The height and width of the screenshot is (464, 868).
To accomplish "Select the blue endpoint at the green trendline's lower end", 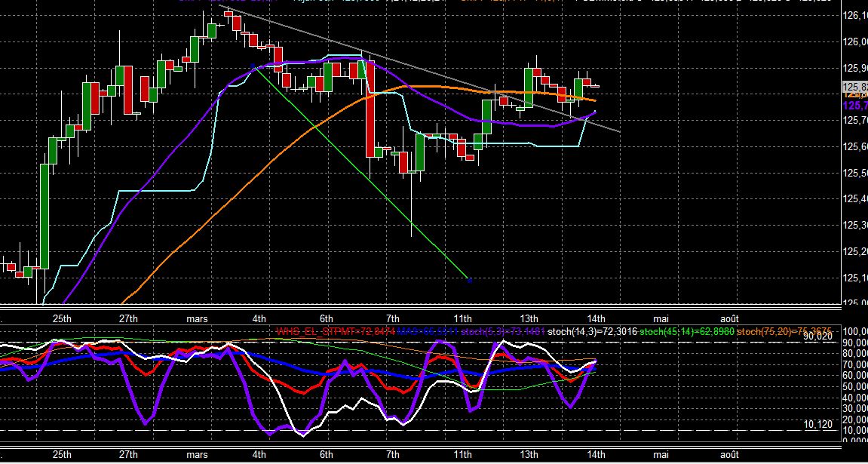I will (469, 280).
